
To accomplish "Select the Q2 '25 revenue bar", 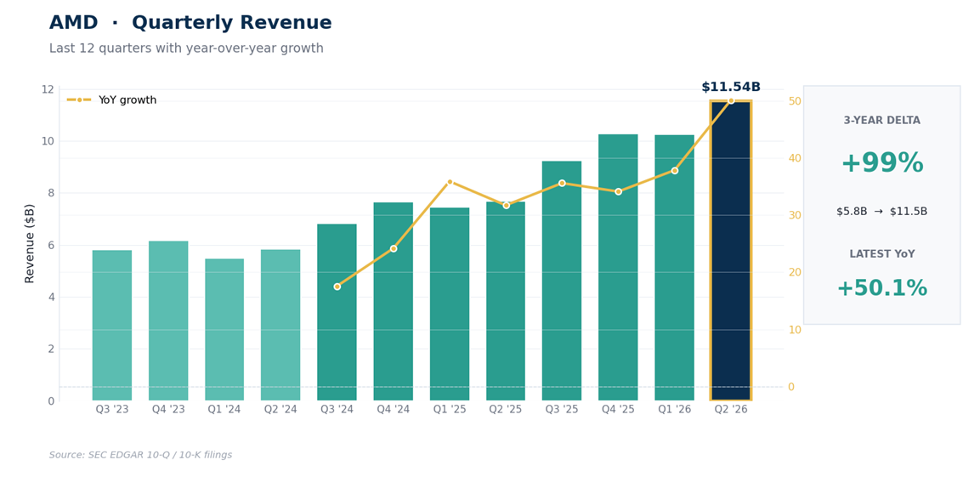I will click(506, 301).
